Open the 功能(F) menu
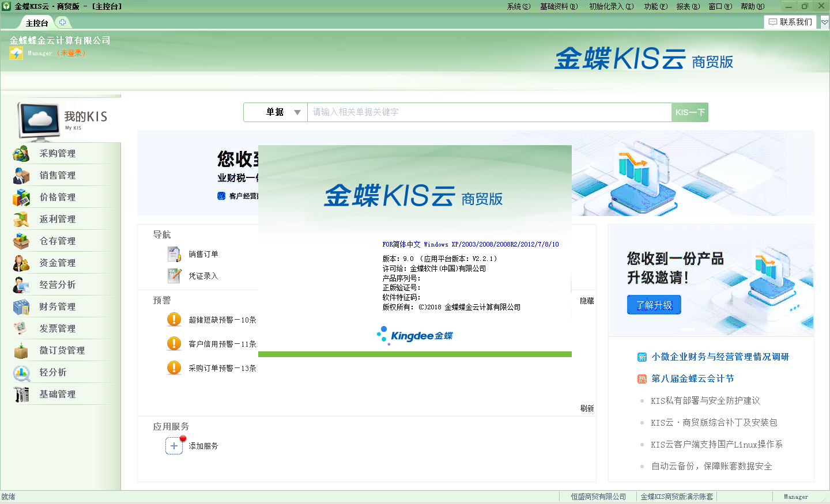The height and width of the screenshot is (504, 830). click(656, 6)
